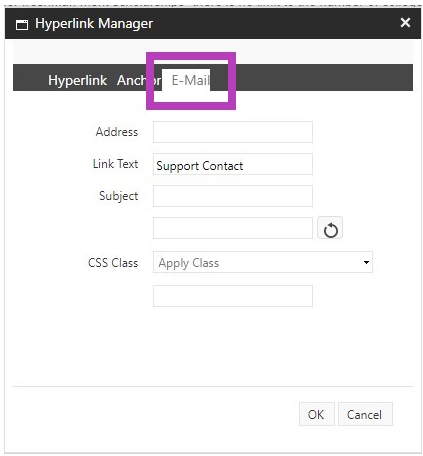This screenshot has height=456, width=423.
Task: Dismiss the dialog with Cancel
Action: (365, 414)
